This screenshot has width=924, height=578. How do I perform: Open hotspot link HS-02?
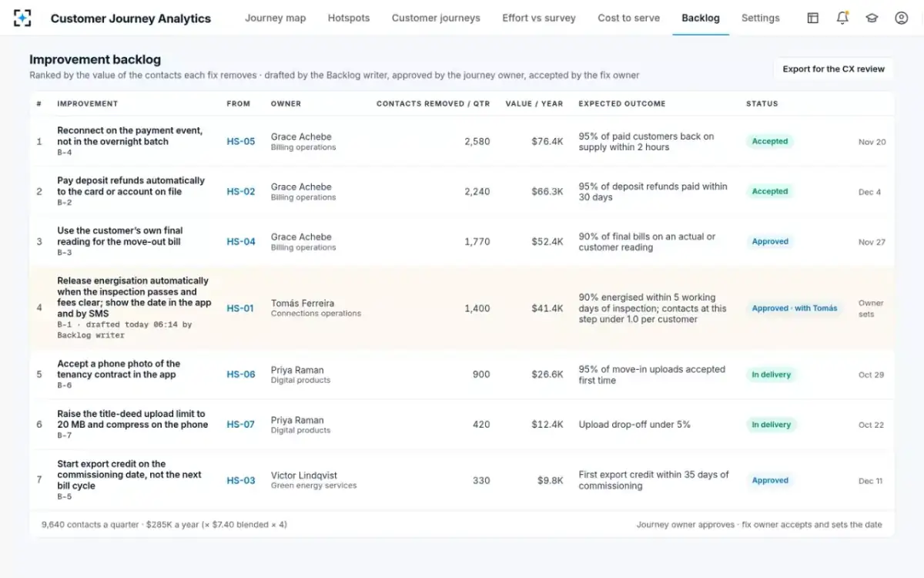(x=241, y=192)
